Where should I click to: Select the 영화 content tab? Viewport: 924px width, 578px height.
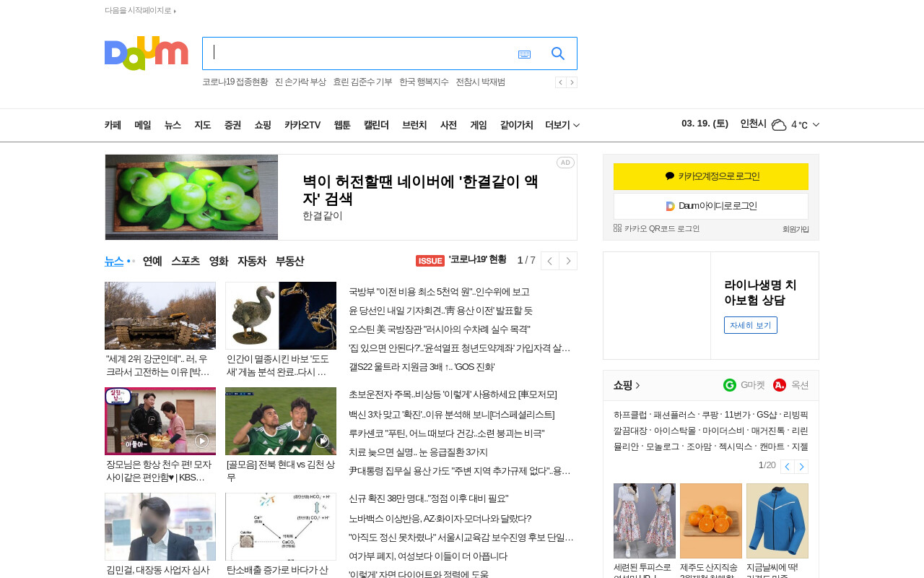pyautogui.click(x=219, y=261)
